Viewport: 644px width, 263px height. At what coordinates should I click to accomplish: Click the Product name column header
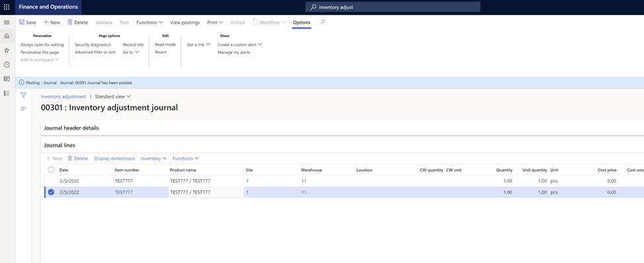point(183,170)
